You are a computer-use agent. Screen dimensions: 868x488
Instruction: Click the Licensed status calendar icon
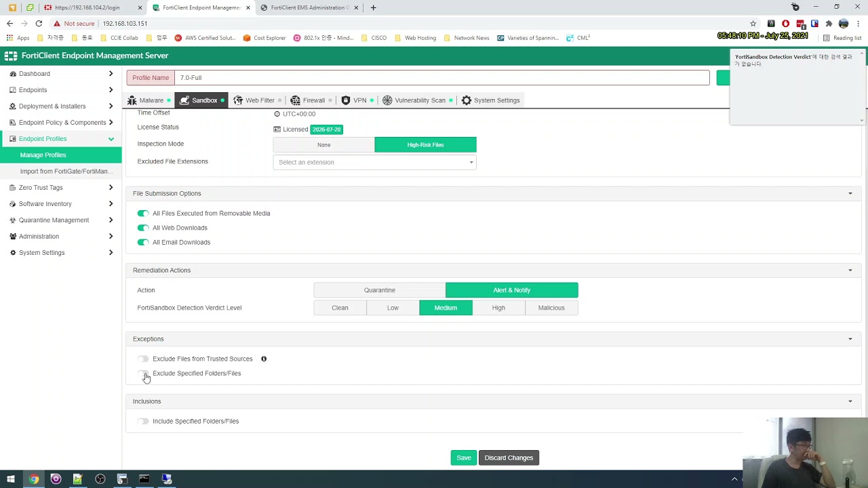(x=277, y=129)
